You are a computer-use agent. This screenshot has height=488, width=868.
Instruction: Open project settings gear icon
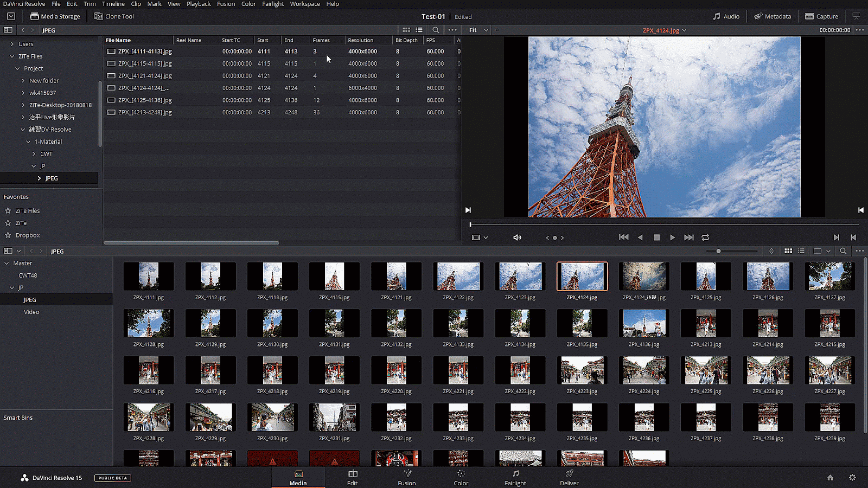(x=852, y=478)
